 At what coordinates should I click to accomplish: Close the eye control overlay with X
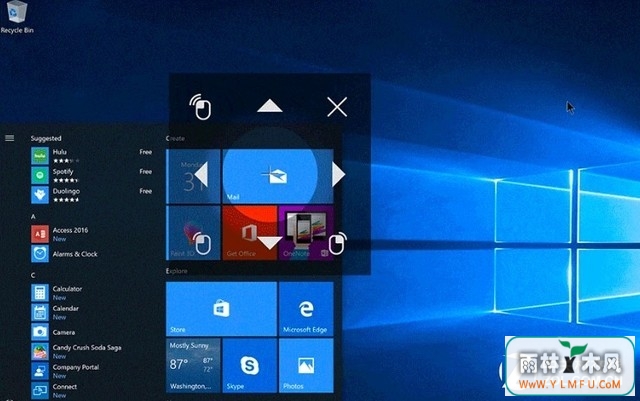(x=337, y=107)
